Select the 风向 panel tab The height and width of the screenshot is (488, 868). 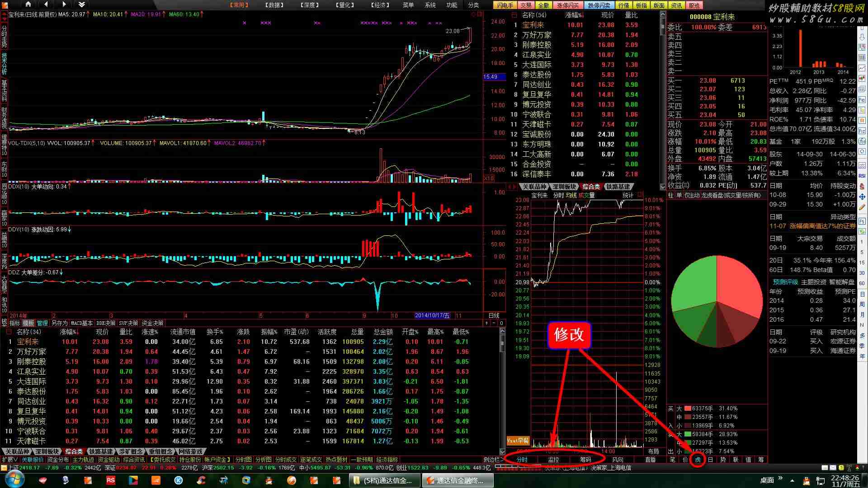pyautogui.click(x=618, y=460)
